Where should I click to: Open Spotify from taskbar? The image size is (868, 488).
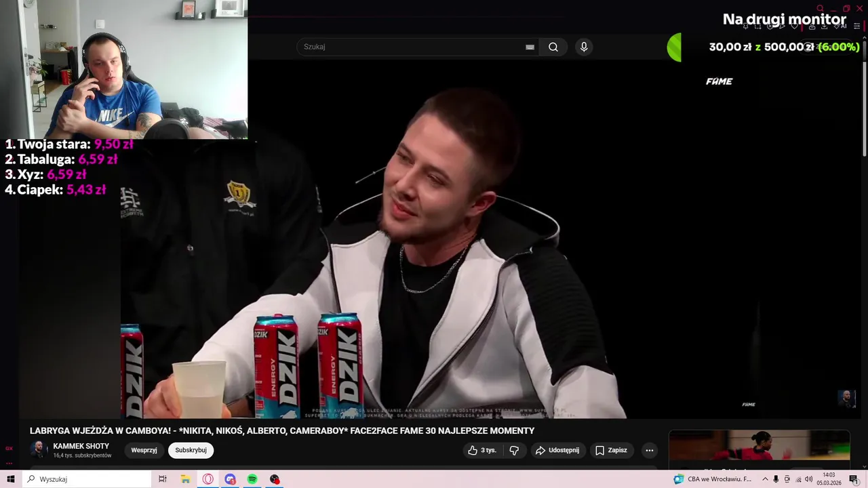coord(252,479)
